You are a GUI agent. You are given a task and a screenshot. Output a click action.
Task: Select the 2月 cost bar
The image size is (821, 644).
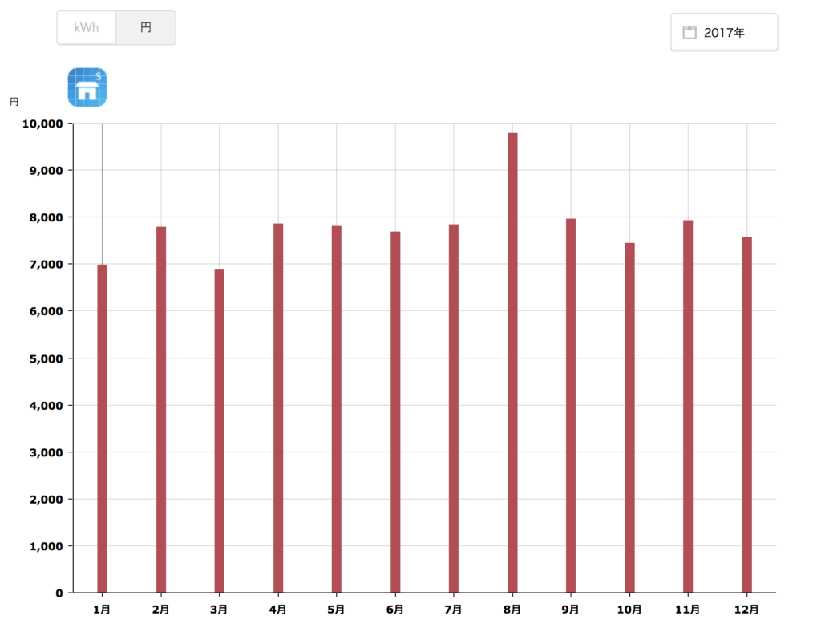(161, 409)
